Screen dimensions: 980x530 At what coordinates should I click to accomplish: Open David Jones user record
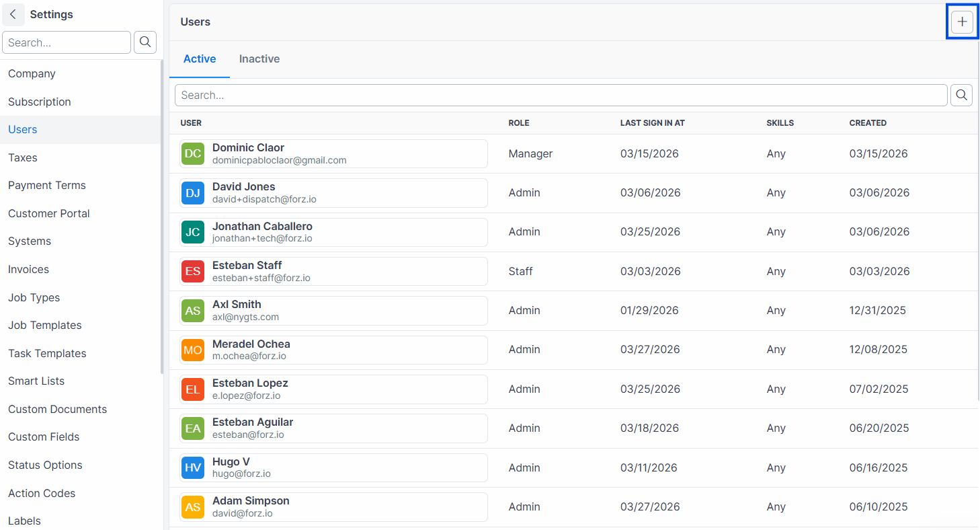pos(333,192)
